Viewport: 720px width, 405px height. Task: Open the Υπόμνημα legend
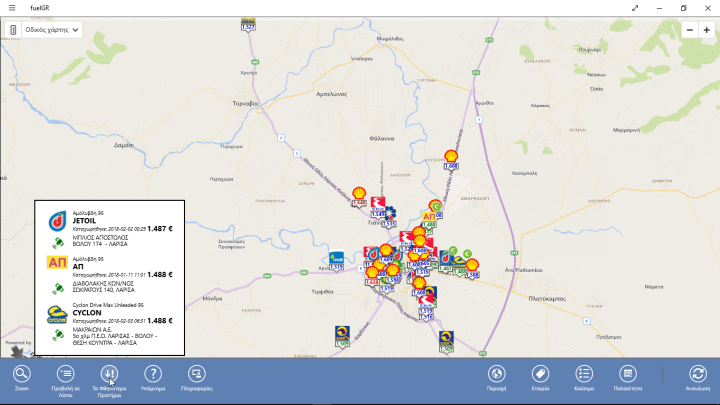pos(153,374)
